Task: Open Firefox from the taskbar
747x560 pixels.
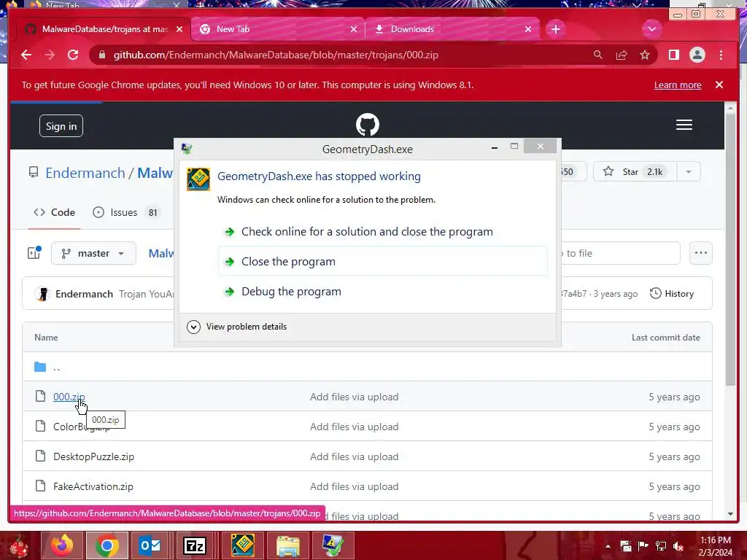Action: pos(62,545)
